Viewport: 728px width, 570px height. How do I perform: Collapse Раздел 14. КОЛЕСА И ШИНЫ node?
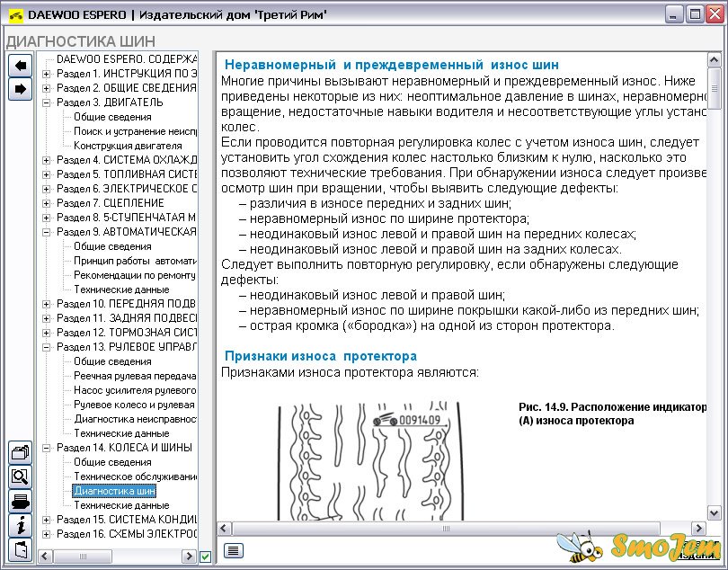point(46,449)
